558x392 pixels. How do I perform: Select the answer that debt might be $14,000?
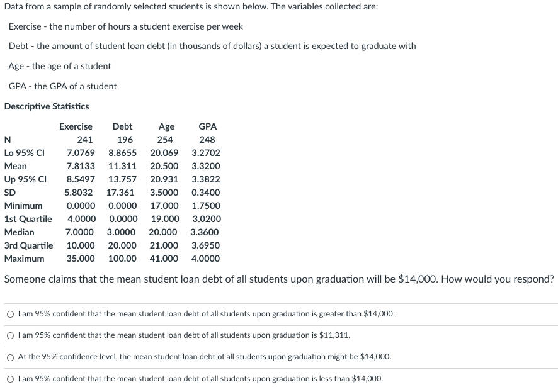tap(11, 357)
